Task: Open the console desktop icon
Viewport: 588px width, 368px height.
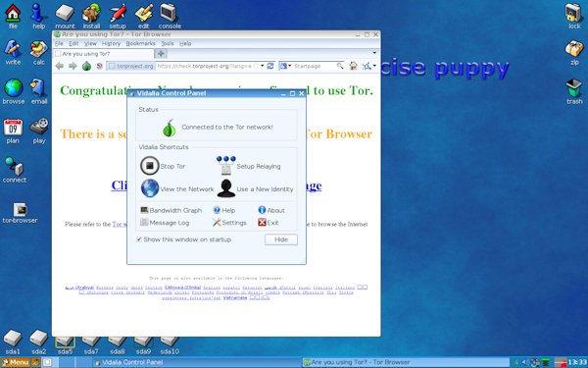Action: tap(170, 16)
